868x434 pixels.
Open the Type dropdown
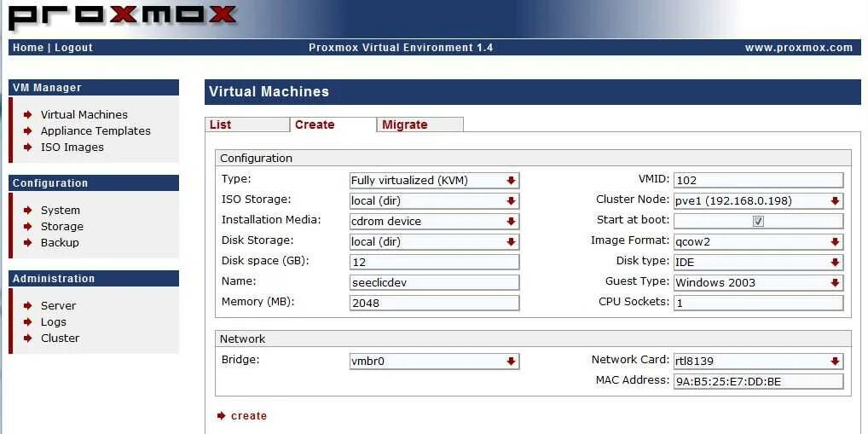click(x=435, y=181)
